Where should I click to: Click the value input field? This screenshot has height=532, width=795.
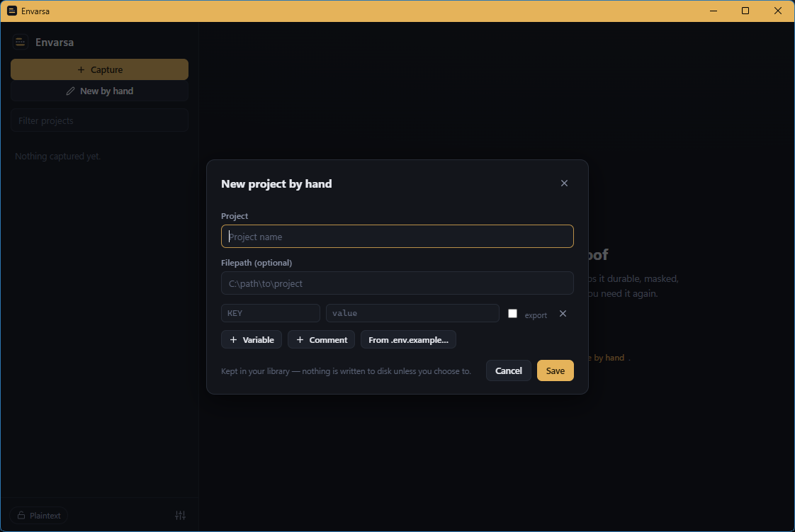(x=412, y=313)
